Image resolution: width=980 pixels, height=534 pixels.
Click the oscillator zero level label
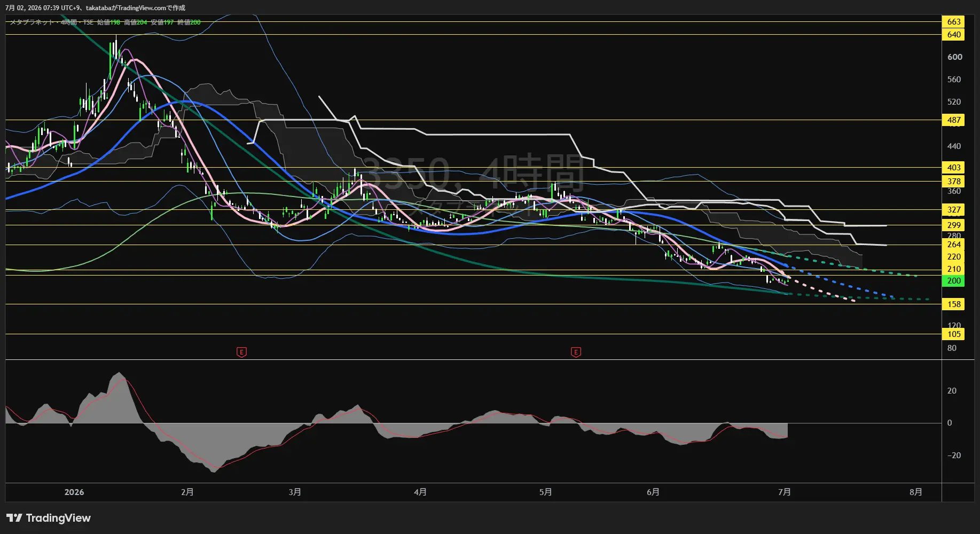click(x=949, y=423)
